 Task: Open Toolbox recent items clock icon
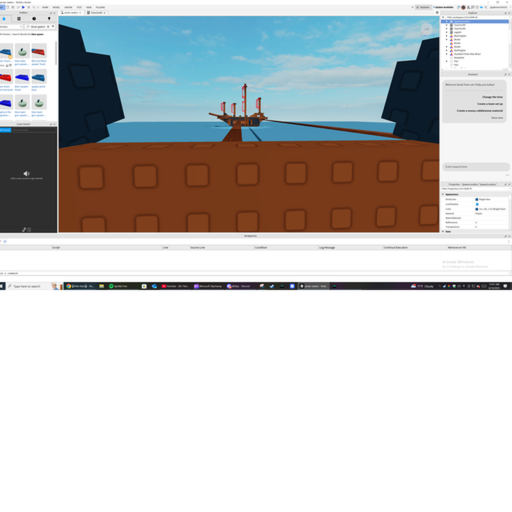click(x=34, y=19)
